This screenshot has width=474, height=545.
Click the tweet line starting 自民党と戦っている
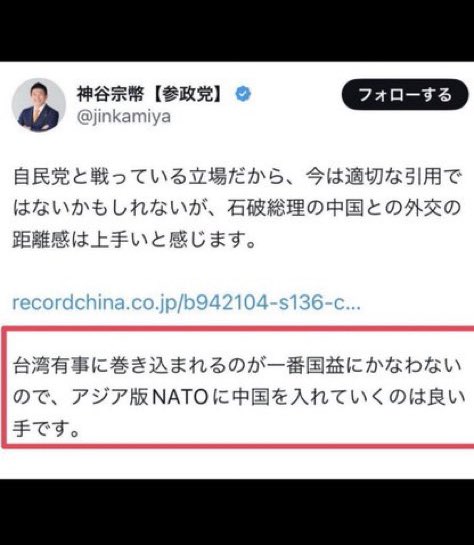pos(238,177)
